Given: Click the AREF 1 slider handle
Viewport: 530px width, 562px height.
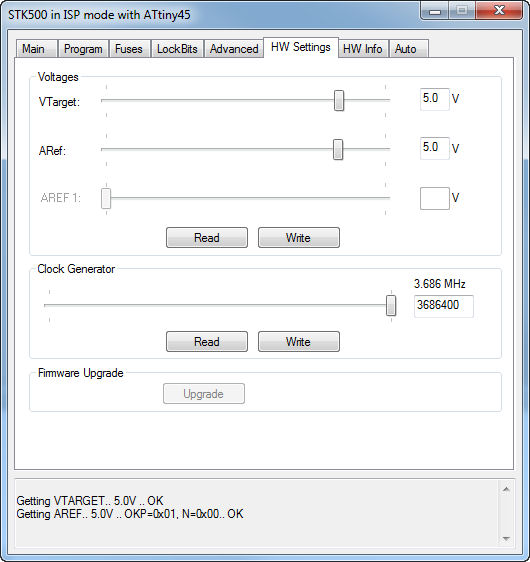Looking at the screenshot, I should (106, 198).
